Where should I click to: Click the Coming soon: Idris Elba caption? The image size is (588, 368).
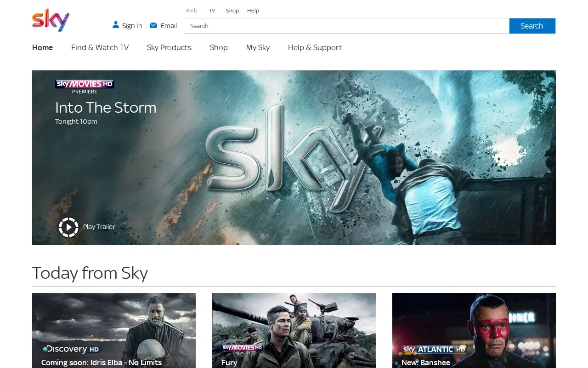(102, 362)
